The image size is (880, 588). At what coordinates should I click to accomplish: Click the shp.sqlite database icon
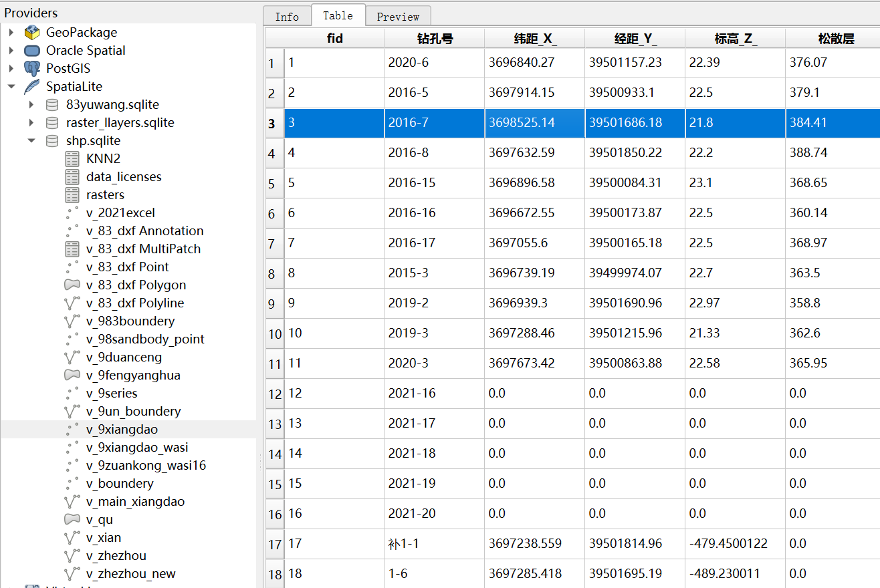pyautogui.click(x=52, y=141)
